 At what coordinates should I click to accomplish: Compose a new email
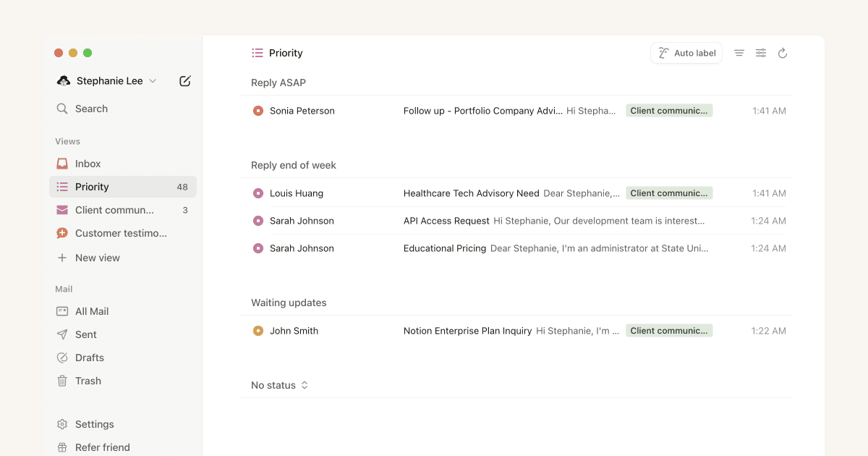184,81
